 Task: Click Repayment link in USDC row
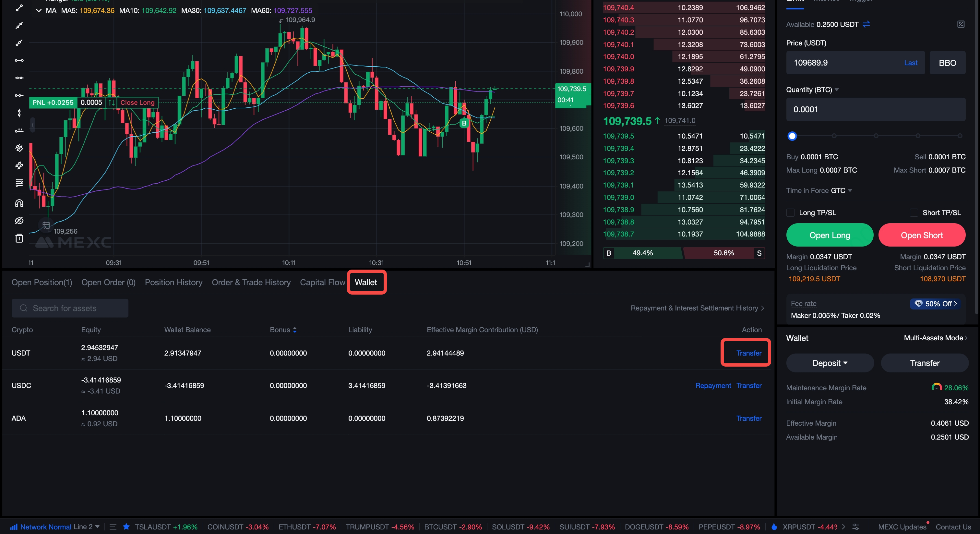pos(713,385)
